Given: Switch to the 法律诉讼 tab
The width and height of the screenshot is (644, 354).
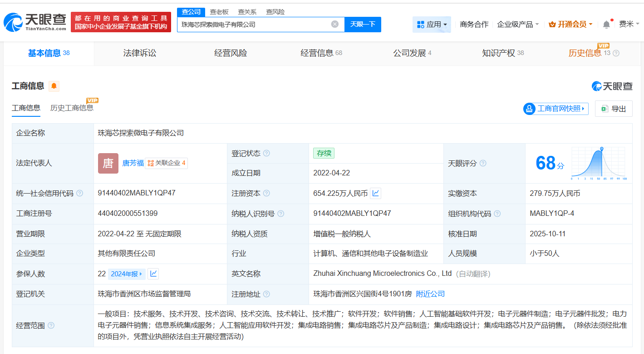Looking at the screenshot, I should pos(139,53).
